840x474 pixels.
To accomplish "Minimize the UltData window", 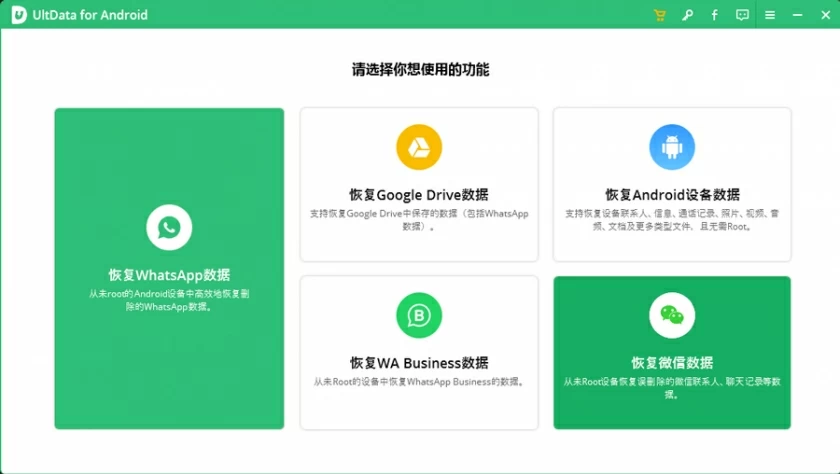I will tap(798, 15).
